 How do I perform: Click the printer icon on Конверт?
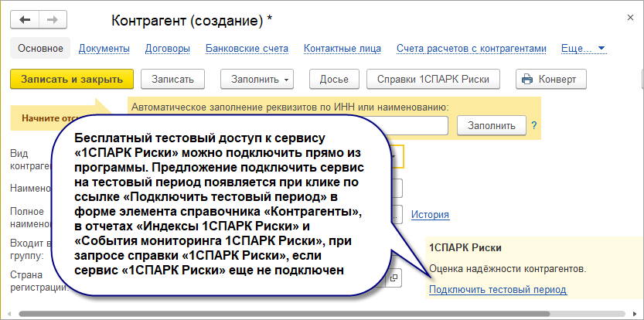pos(527,80)
